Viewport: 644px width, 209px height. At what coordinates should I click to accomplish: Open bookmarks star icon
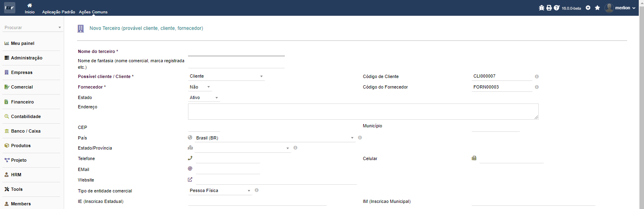point(597,8)
